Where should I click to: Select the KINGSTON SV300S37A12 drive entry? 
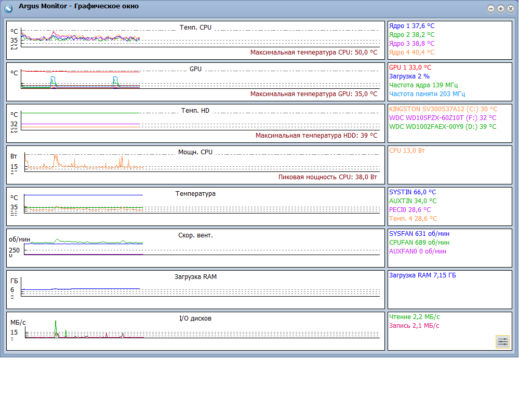pyautogui.click(x=443, y=109)
